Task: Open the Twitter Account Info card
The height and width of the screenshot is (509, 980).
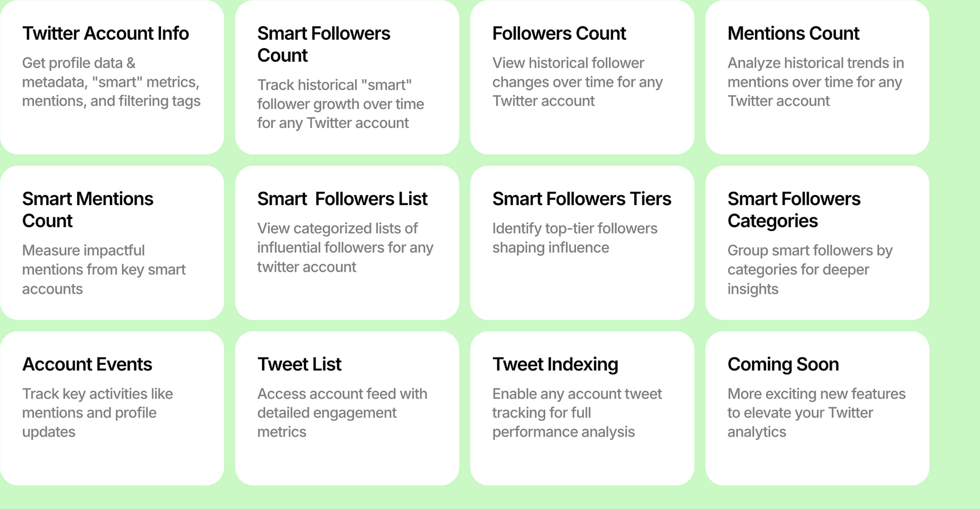Action: point(112,77)
